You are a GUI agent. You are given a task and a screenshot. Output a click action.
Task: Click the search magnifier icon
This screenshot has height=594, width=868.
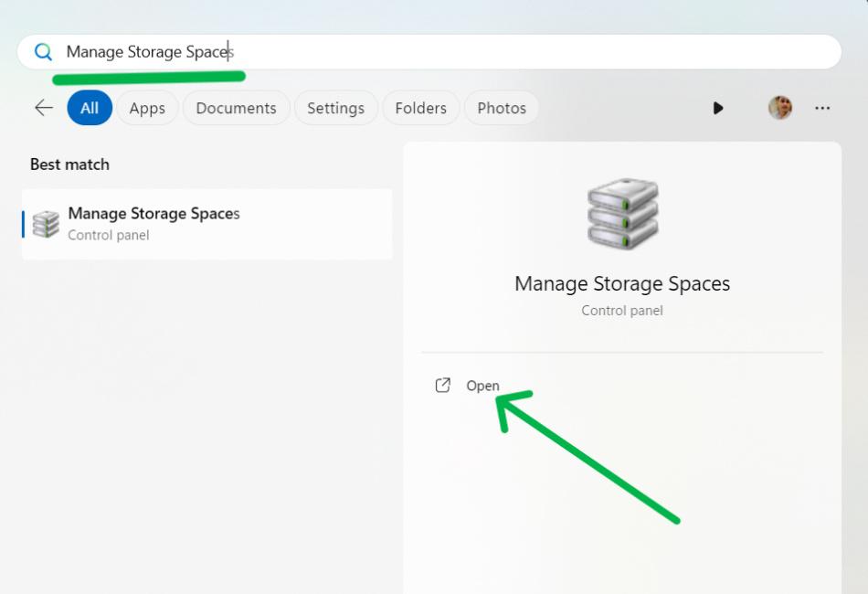[x=43, y=52]
